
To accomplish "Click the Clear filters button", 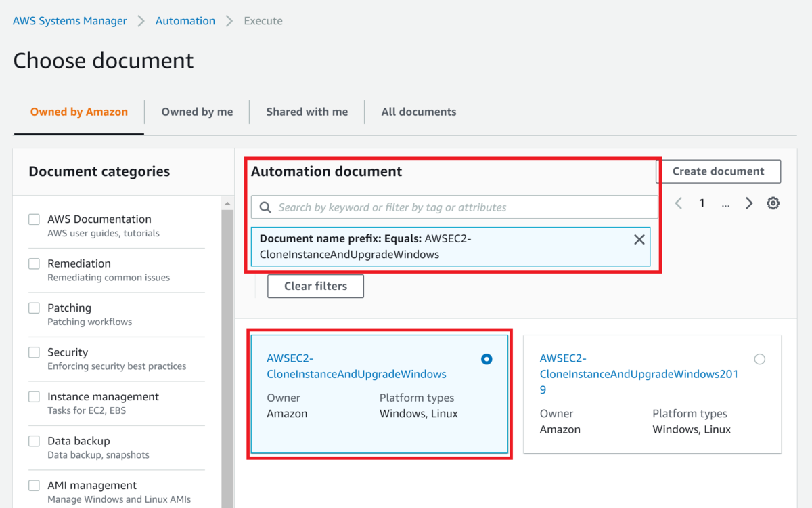I will point(315,286).
